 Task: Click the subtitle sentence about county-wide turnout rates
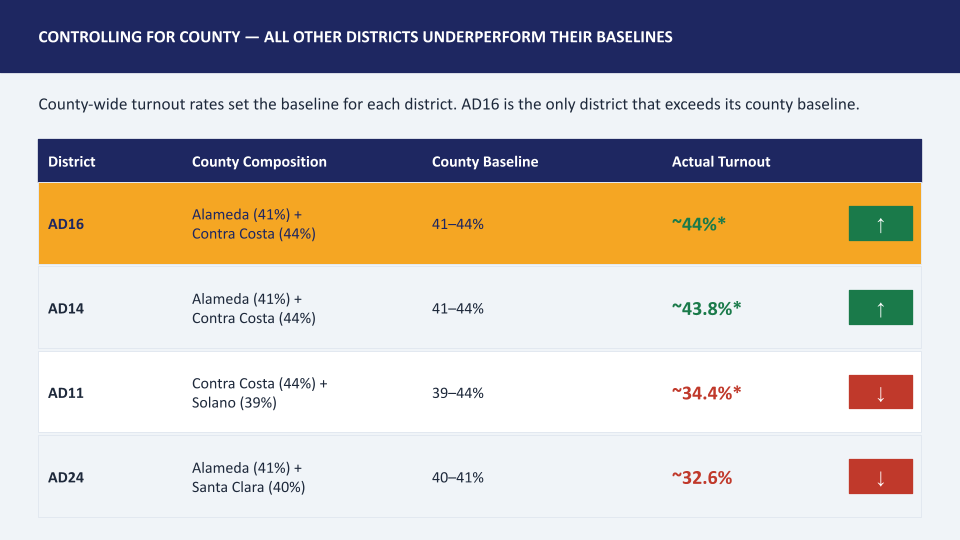click(x=449, y=104)
